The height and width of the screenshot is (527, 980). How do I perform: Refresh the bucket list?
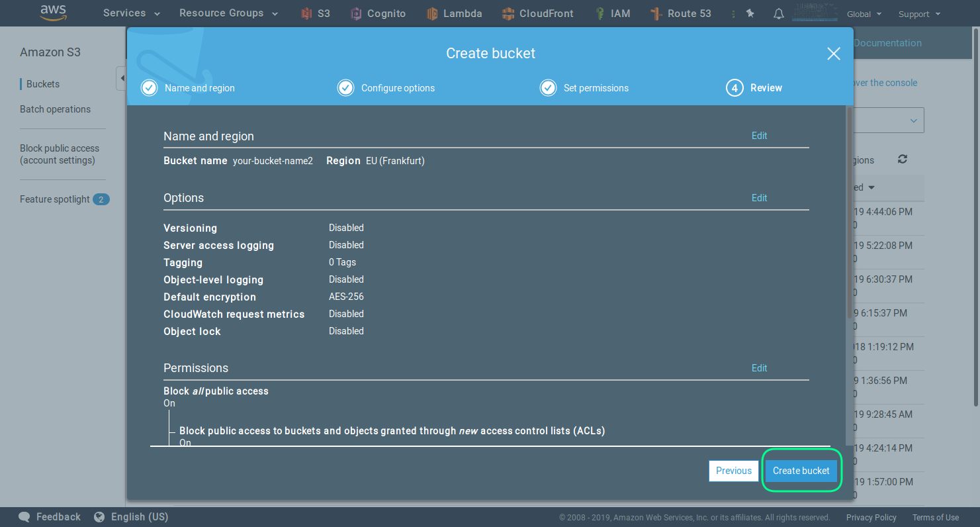903,160
